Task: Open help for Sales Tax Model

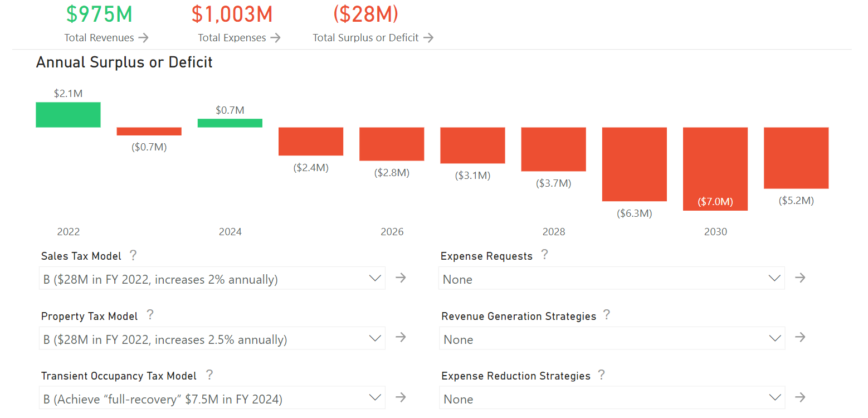Action: pyautogui.click(x=133, y=255)
